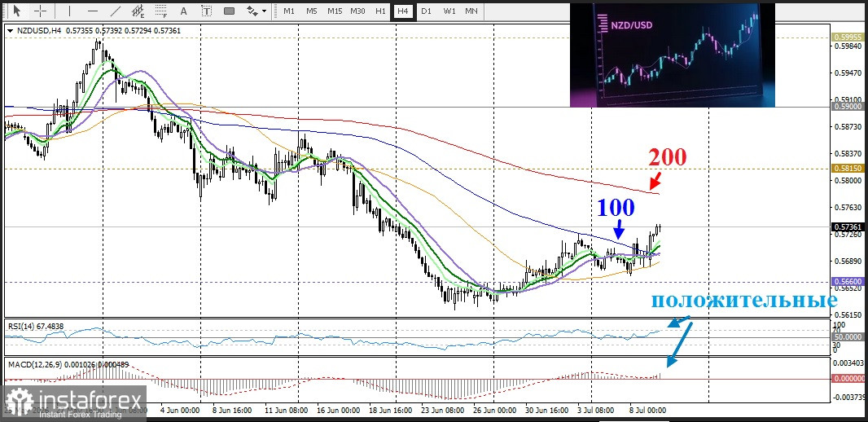
Task: Click the 0.59470 price scale value
Action: tap(847, 73)
